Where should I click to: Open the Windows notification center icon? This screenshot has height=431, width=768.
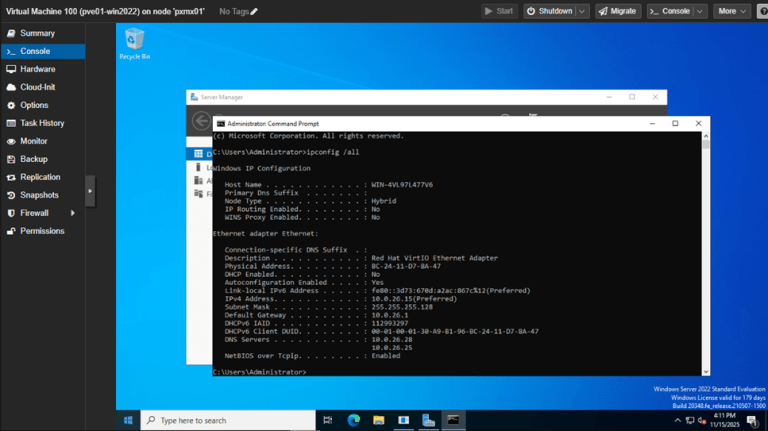[752, 420]
